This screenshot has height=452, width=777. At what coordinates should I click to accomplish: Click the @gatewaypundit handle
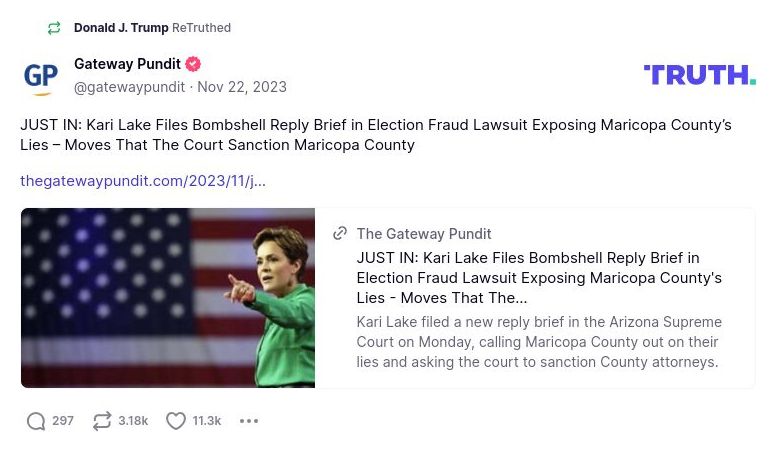click(x=130, y=87)
